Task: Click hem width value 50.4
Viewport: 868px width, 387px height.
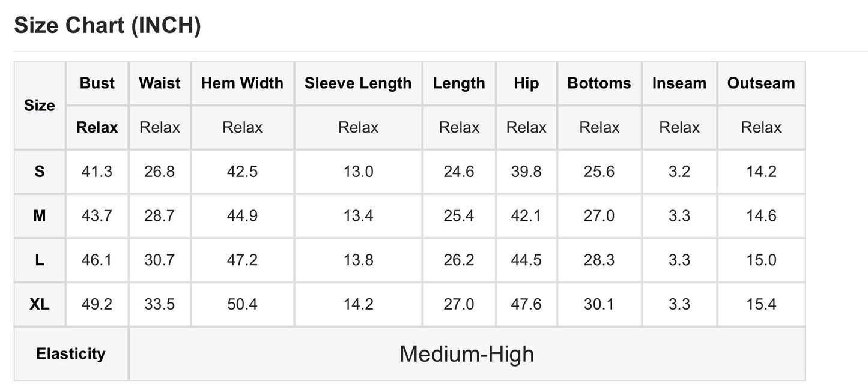Action: point(242,304)
